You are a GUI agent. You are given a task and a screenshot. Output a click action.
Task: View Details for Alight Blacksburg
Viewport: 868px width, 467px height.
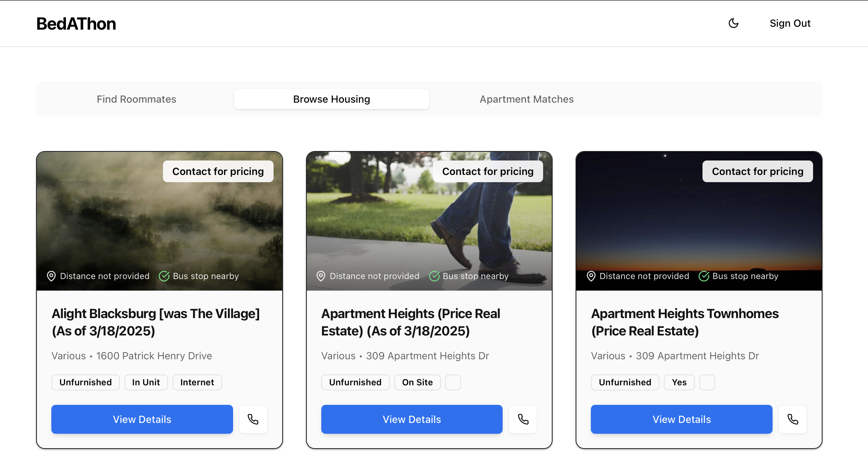tap(142, 419)
